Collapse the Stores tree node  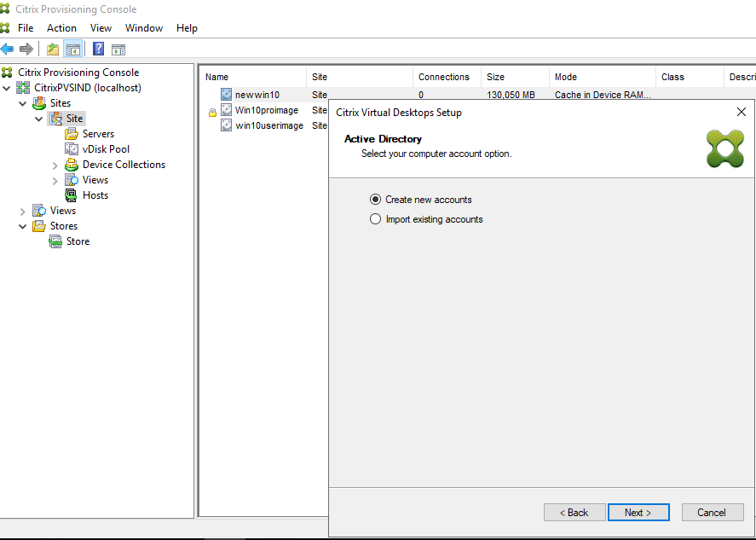23,226
